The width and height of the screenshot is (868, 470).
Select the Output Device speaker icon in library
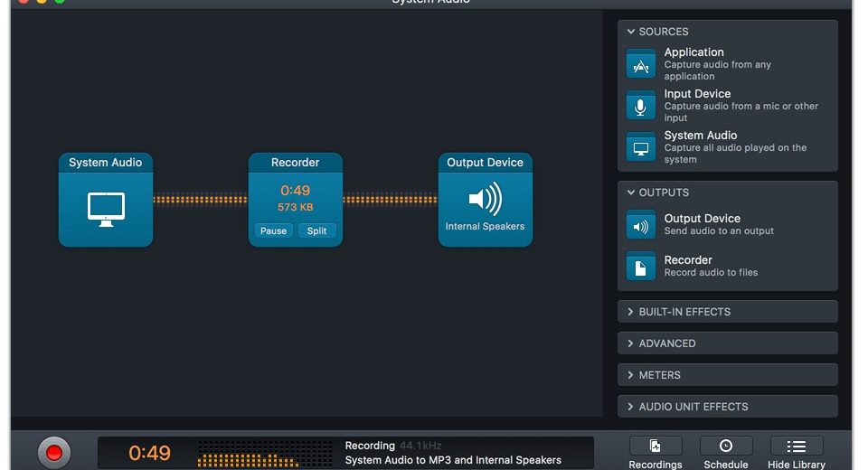pyautogui.click(x=641, y=225)
